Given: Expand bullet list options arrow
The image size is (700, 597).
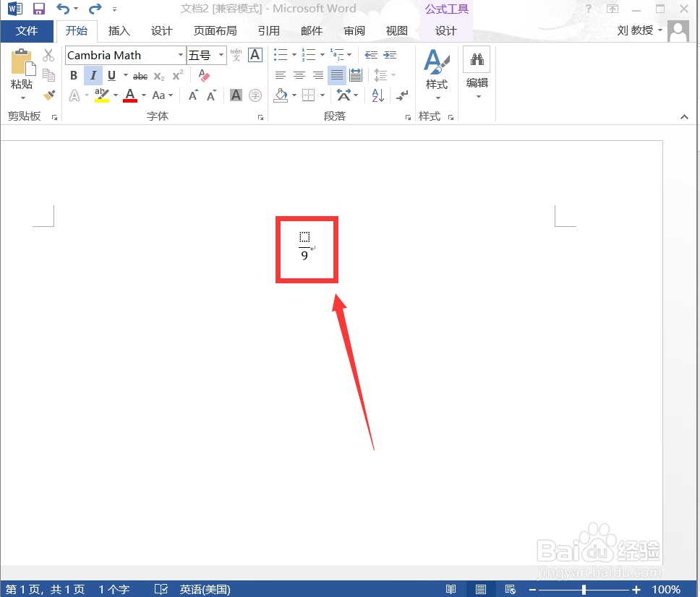Looking at the screenshot, I should 294,55.
